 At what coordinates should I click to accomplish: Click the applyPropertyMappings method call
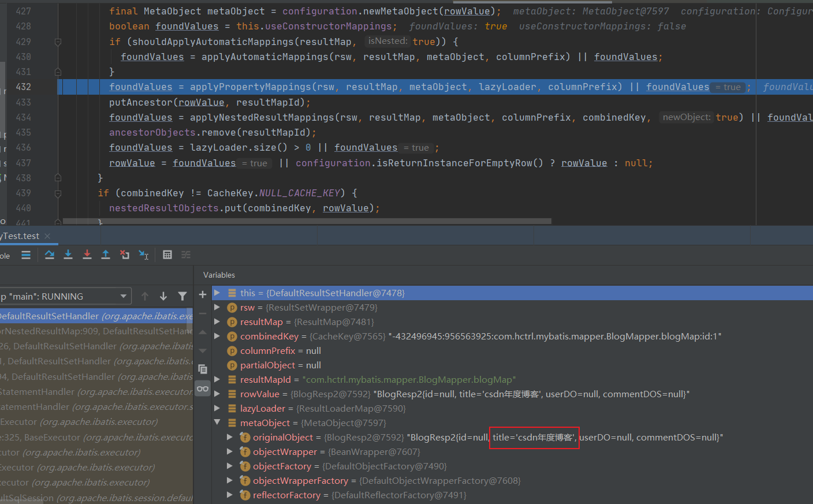pos(251,87)
